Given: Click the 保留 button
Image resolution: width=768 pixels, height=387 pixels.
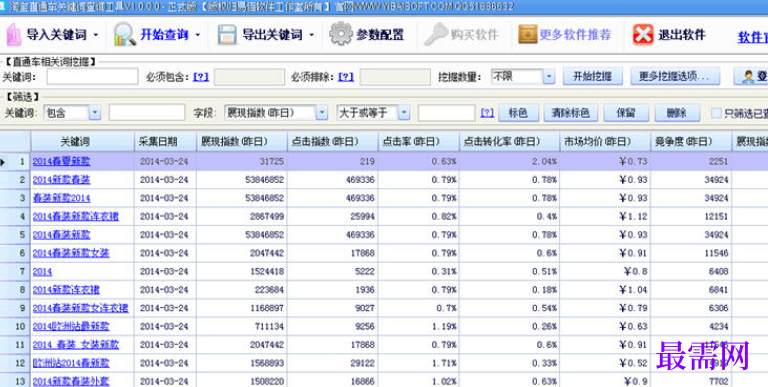Looking at the screenshot, I should coord(626,113).
